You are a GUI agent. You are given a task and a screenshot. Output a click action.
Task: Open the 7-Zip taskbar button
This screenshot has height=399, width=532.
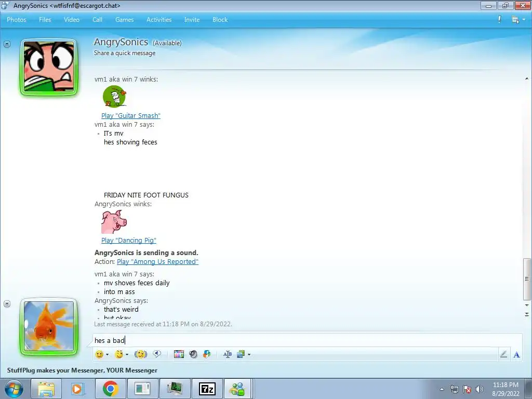tap(207, 389)
